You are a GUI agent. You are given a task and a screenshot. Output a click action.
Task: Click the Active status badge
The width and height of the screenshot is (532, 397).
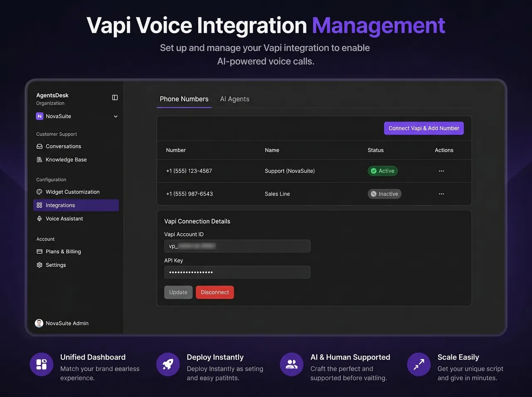pyautogui.click(x=382, y=171)
